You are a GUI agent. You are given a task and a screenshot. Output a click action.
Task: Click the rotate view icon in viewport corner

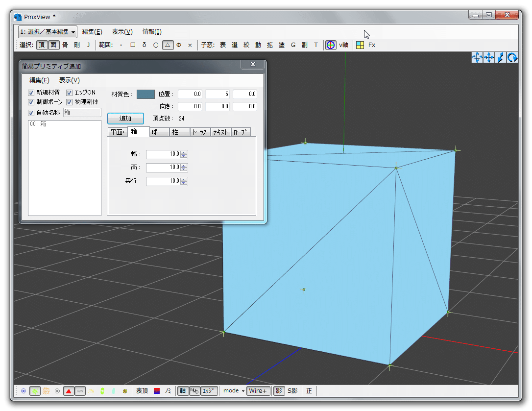tap(512, 57)
